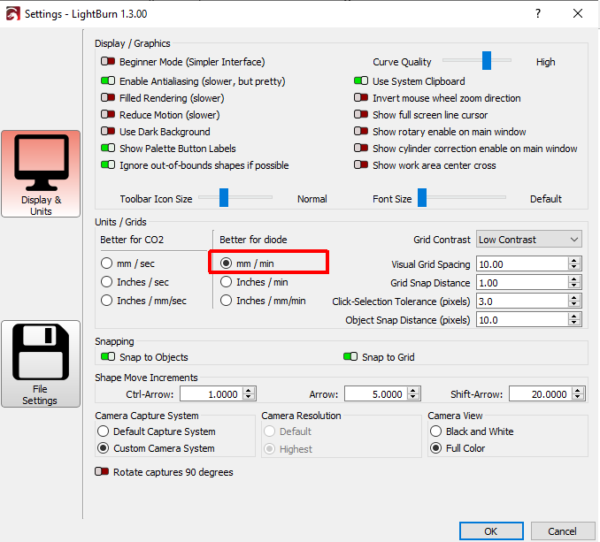
Task: Choose Inches / min radio button
Action: (227, 282)
